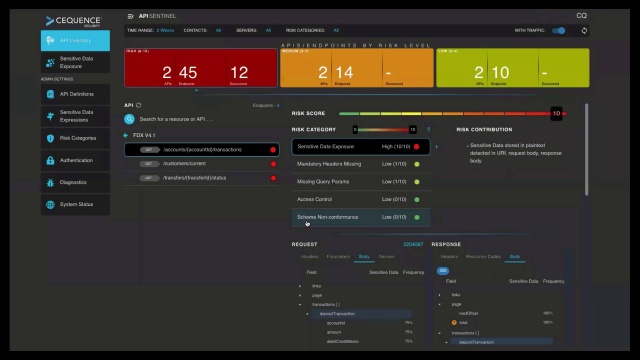Click the CQ user avatar
Viewport: 640px width, 360px height.
click(582, 16)
